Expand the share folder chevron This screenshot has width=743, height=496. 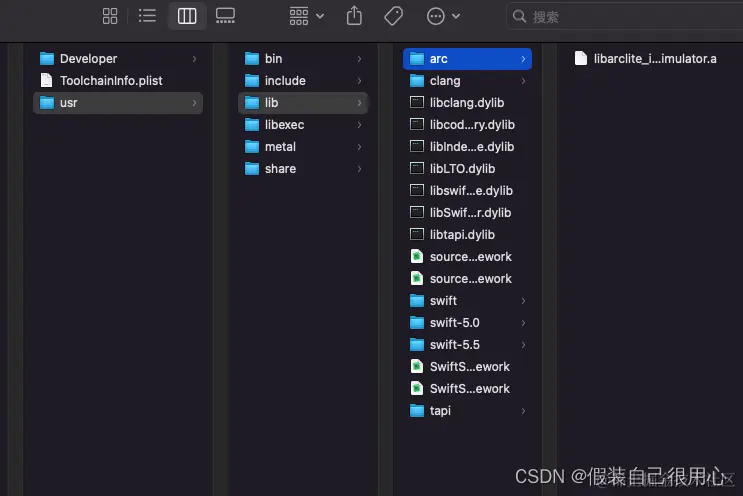click(360, 169)
